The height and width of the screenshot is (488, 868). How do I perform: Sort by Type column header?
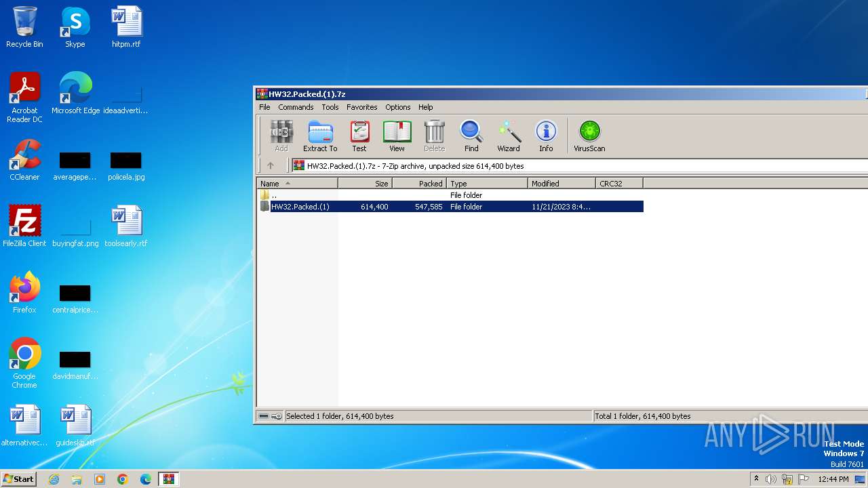(487, 184)
